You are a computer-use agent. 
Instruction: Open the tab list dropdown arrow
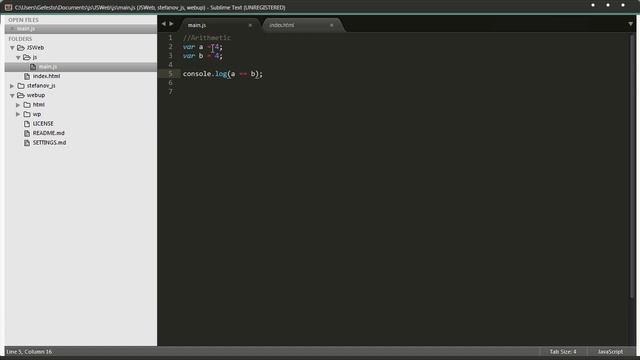631,24
